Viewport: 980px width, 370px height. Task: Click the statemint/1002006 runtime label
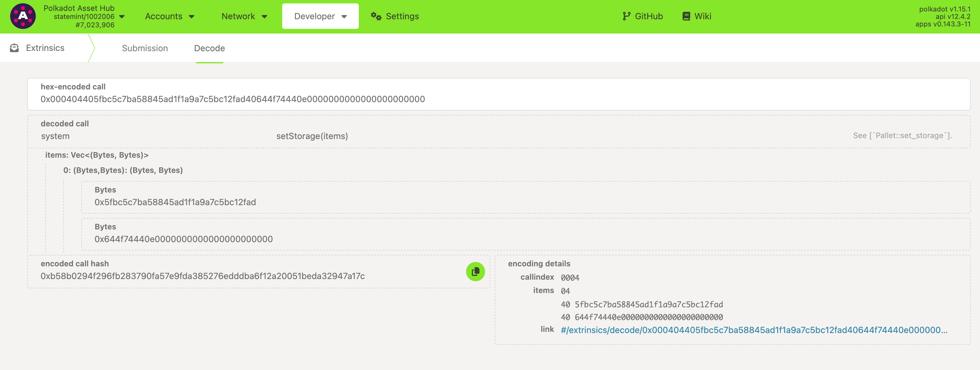[x=84, y=17]
